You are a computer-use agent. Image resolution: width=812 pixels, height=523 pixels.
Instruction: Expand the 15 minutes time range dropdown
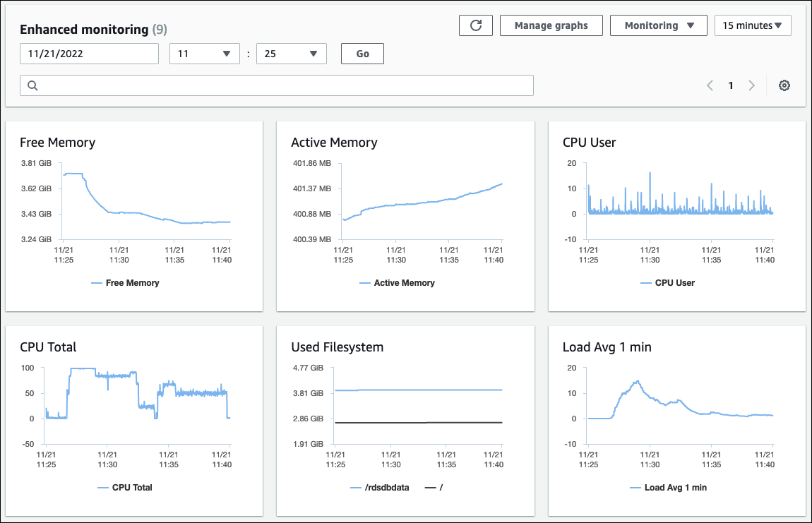(753, 25)
